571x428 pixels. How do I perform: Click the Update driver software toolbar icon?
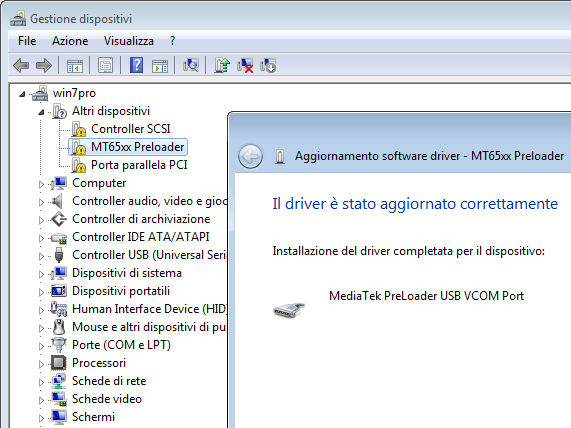222,66
